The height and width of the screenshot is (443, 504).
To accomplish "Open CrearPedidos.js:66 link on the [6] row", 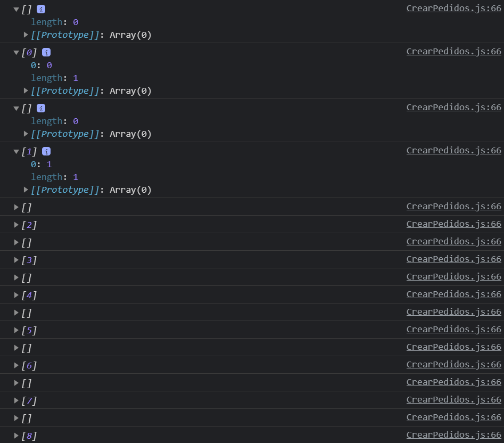I will coord(453,364).
